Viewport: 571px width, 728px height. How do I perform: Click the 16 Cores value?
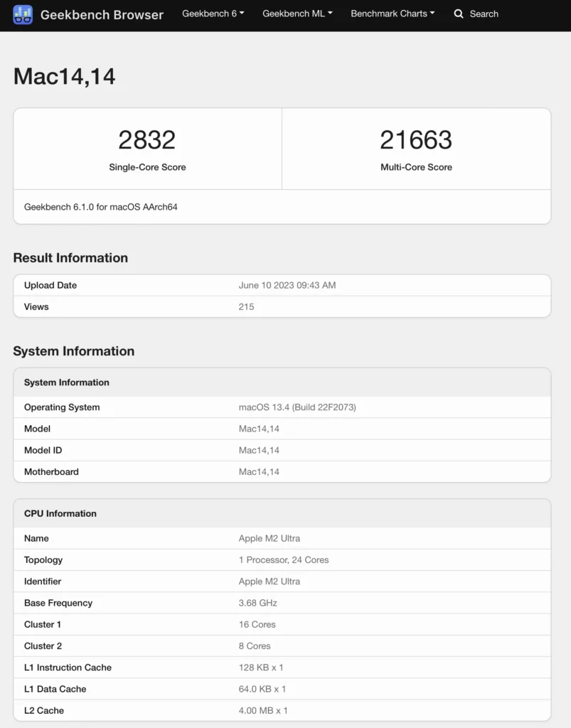point(257,624)
